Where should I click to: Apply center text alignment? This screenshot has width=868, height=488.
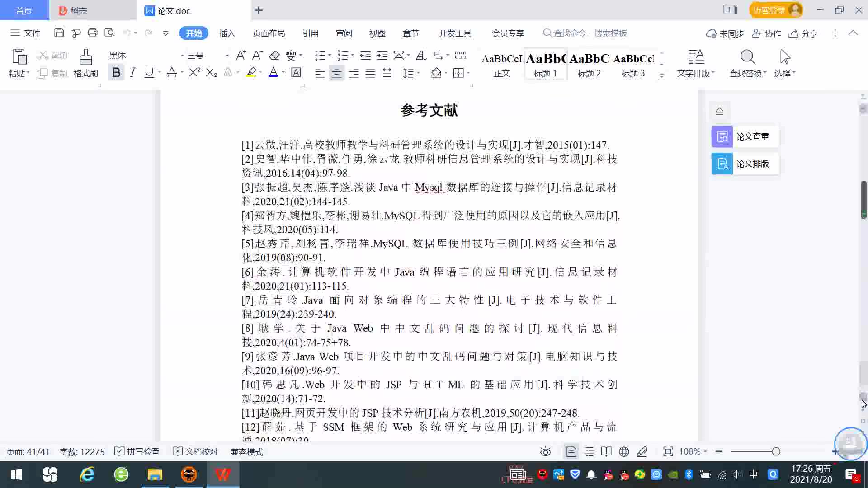tap(336, 73)
